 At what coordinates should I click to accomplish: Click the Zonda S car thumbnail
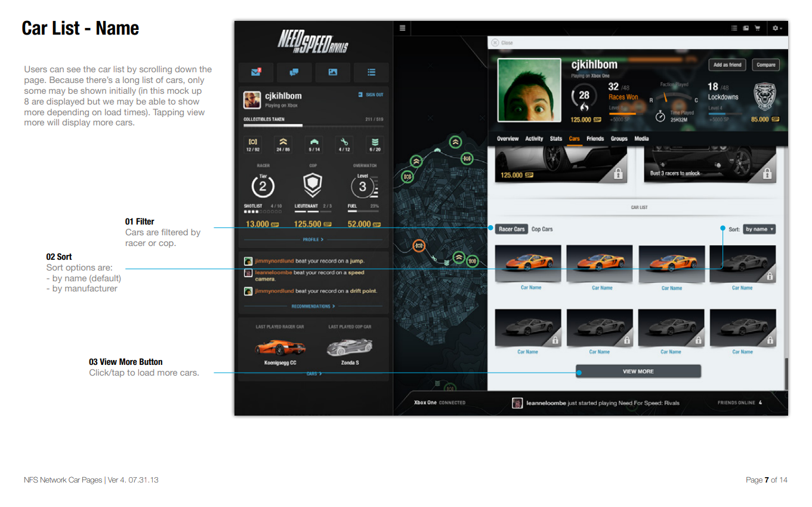tap(350, 347)
